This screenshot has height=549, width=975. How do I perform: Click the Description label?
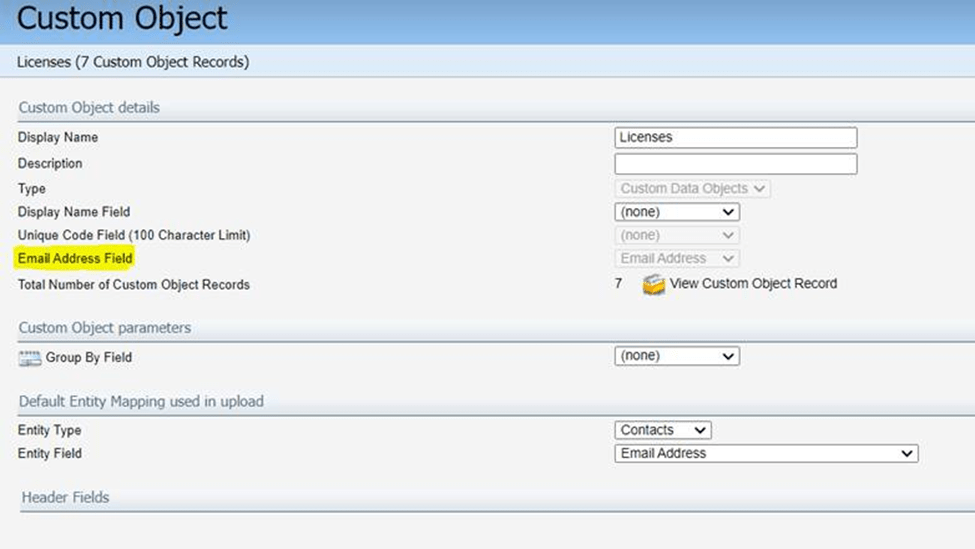pos(50,164)
